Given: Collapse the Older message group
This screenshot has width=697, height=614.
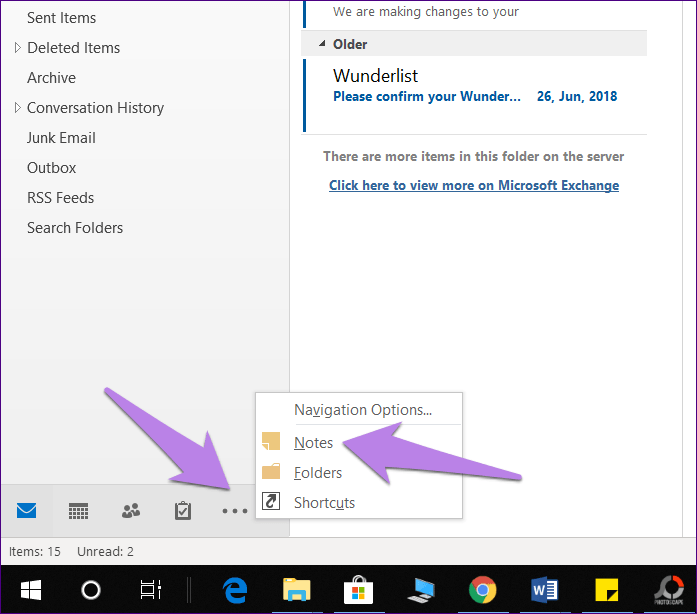Looking at the screenshot, I should click(x=322, y=44).
